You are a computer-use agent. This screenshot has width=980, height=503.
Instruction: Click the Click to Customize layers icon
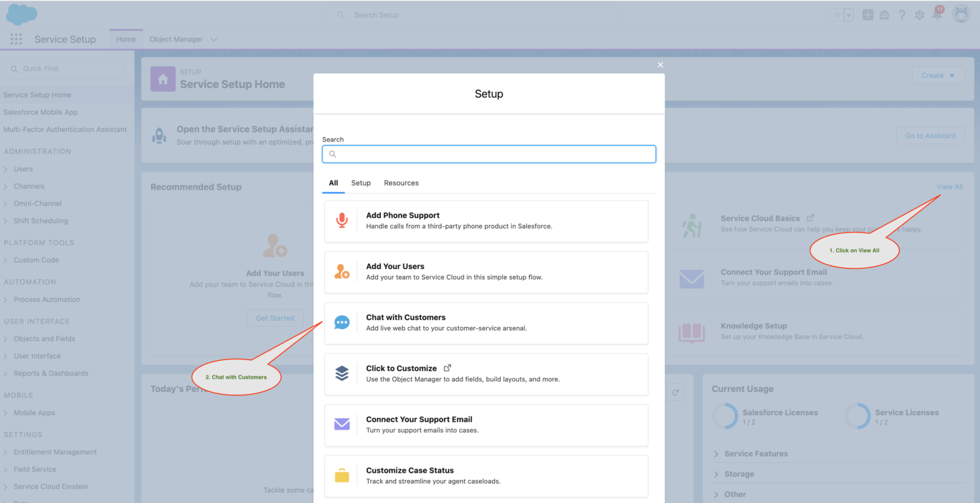tap(342, 373)
